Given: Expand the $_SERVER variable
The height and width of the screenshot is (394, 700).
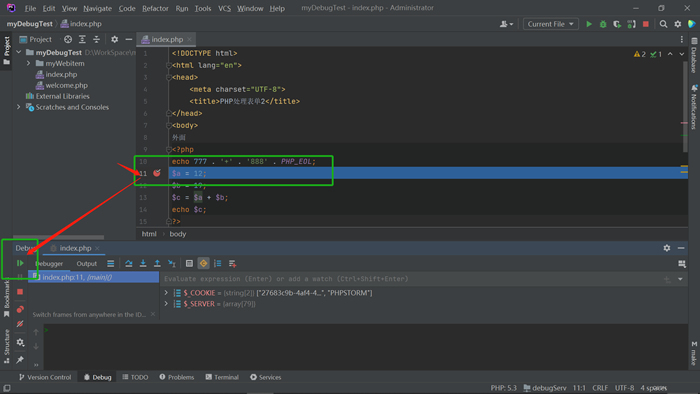Looking at the screenshot, I should click(x=166, y=304).
